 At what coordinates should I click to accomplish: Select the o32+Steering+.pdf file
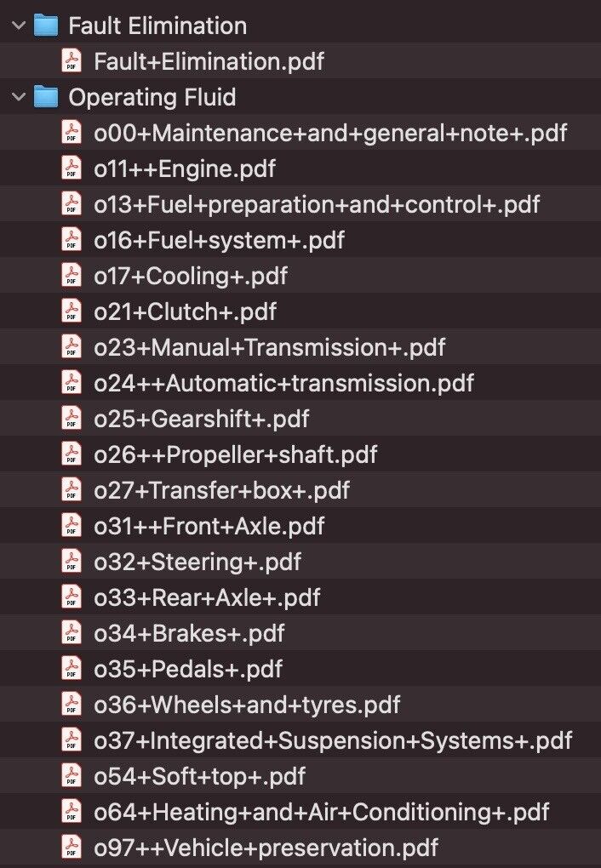[197, 562]
